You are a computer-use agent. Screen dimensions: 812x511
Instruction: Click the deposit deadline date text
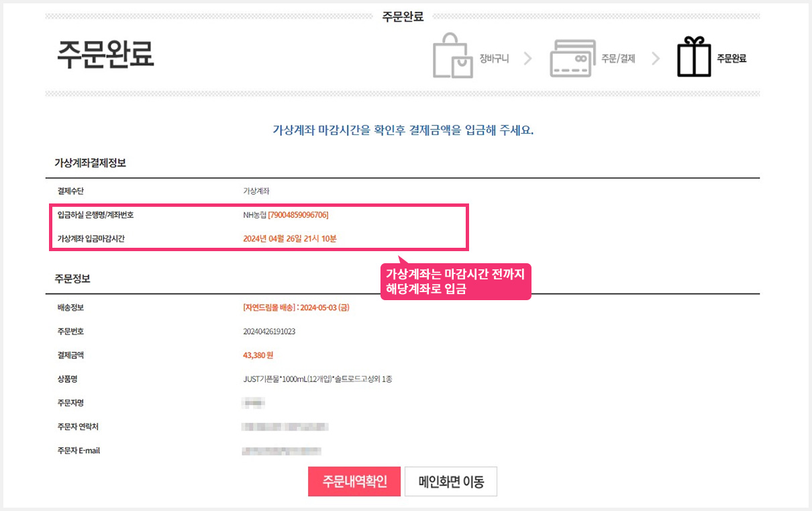[289, 238]
